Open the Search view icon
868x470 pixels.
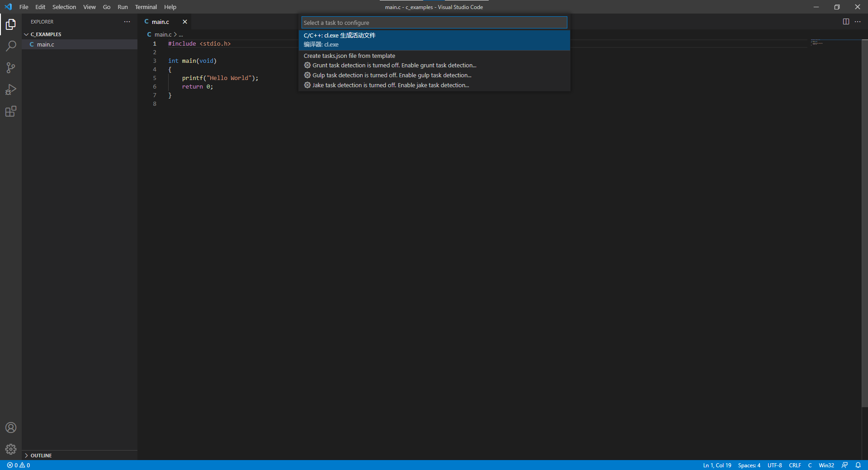(x=11, y=46)
